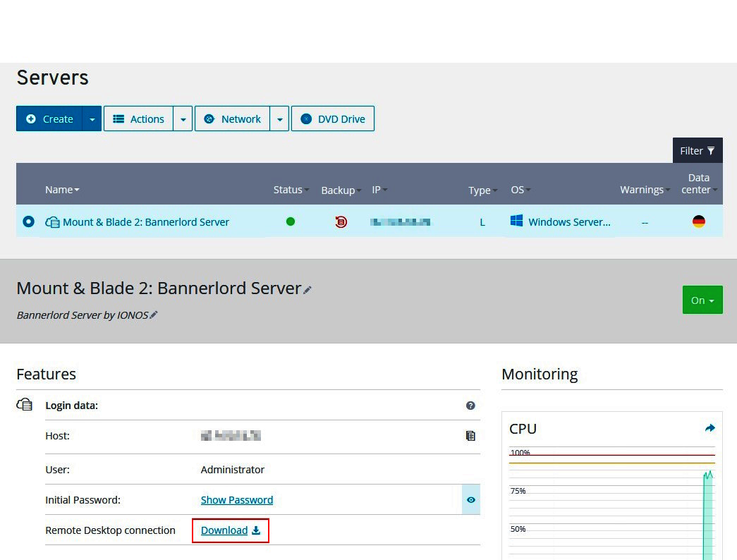Sort the table by Name column
The image size is (737, 560).
pyautogui.click(x=62, y=190)
